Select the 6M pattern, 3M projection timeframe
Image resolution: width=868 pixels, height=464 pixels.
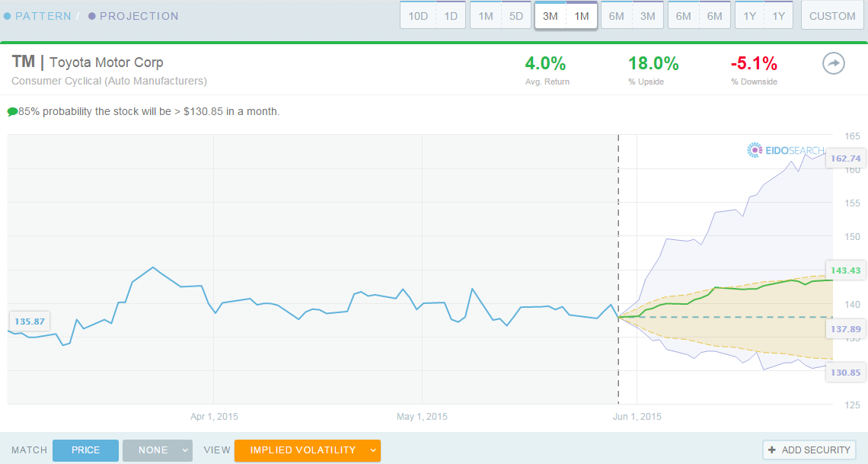point(632,16)
